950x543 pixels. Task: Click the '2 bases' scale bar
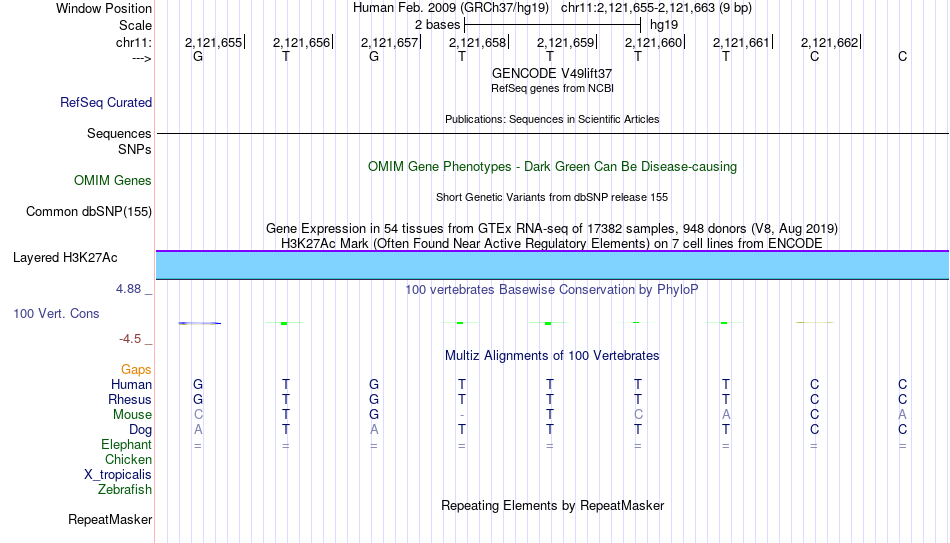(x=552, y=25)
